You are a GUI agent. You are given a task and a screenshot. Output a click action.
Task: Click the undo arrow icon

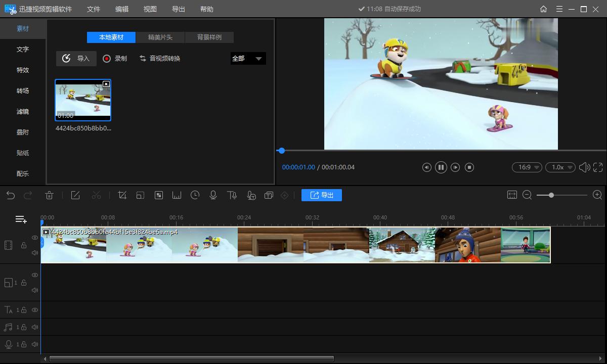11,195
